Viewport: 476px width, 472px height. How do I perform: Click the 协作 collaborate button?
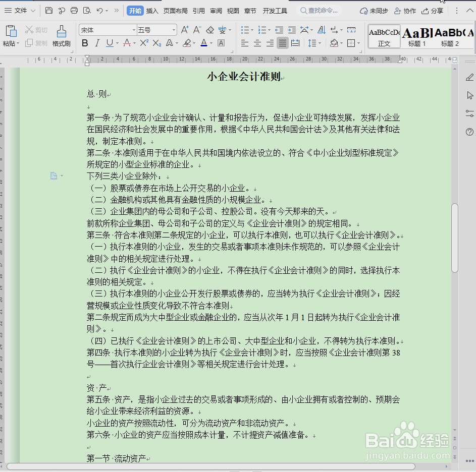click(x=405, y=11)
